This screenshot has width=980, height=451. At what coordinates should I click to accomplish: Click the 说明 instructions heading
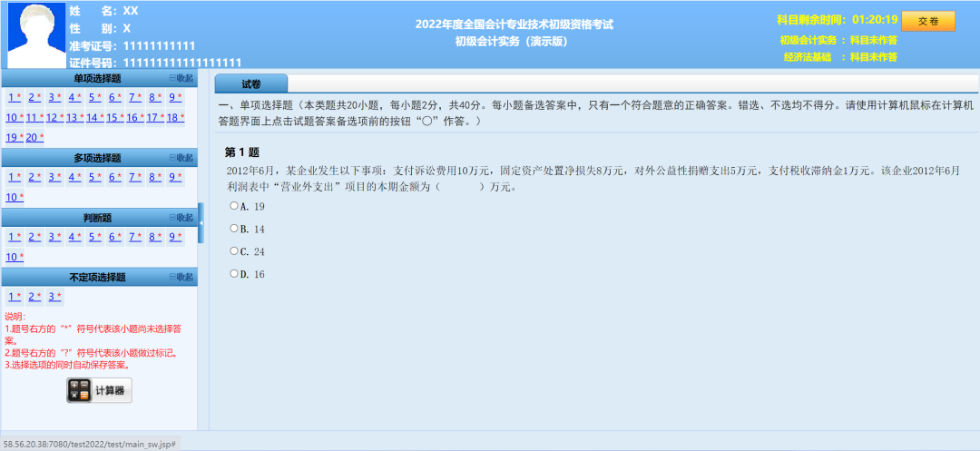[x=15, y=317]
